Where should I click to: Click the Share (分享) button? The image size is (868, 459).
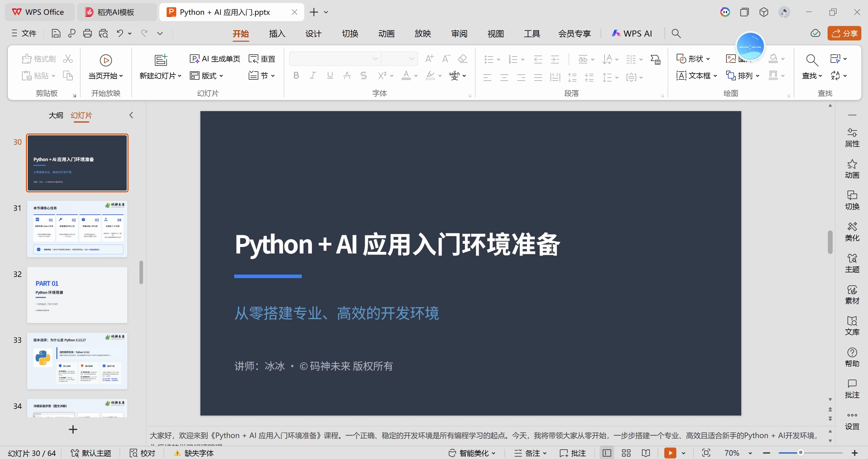pos(844,34)
